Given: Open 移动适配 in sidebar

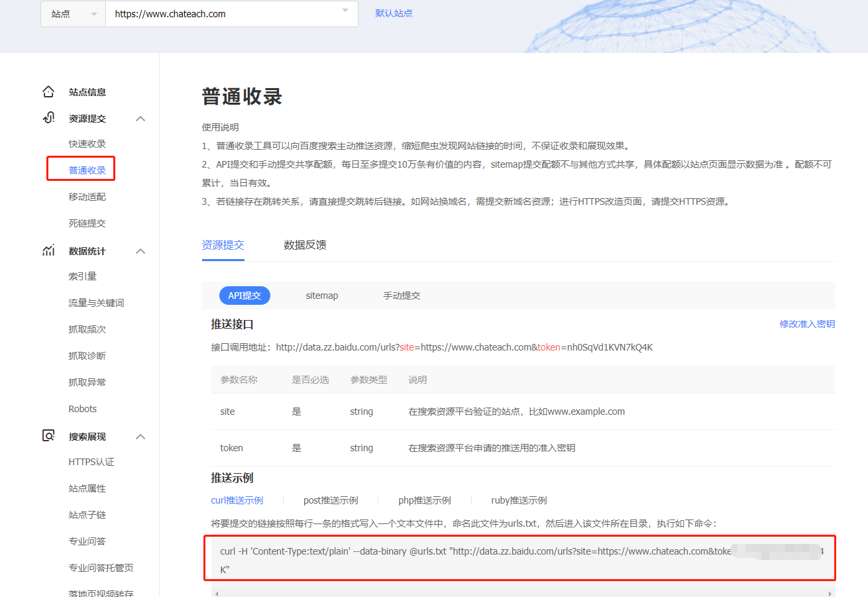Looking at the screenshot, I should [87, 197].
